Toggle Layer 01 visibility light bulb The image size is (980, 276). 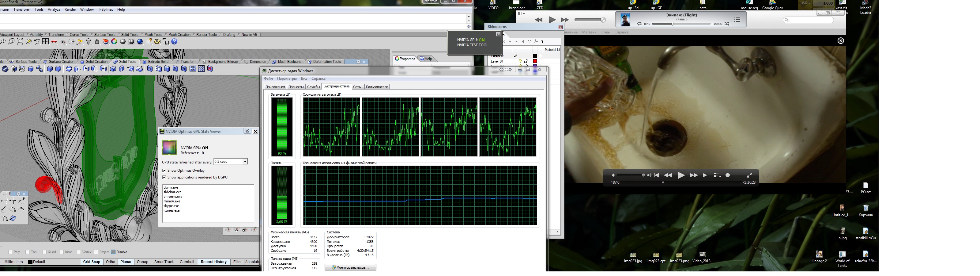520,61
